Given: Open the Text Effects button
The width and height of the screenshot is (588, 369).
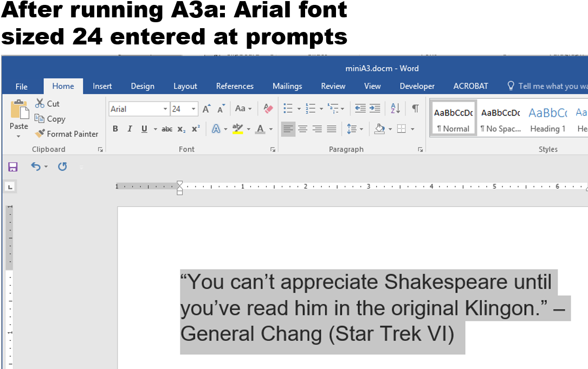Looking at the screenshot, I should [216, 129].
